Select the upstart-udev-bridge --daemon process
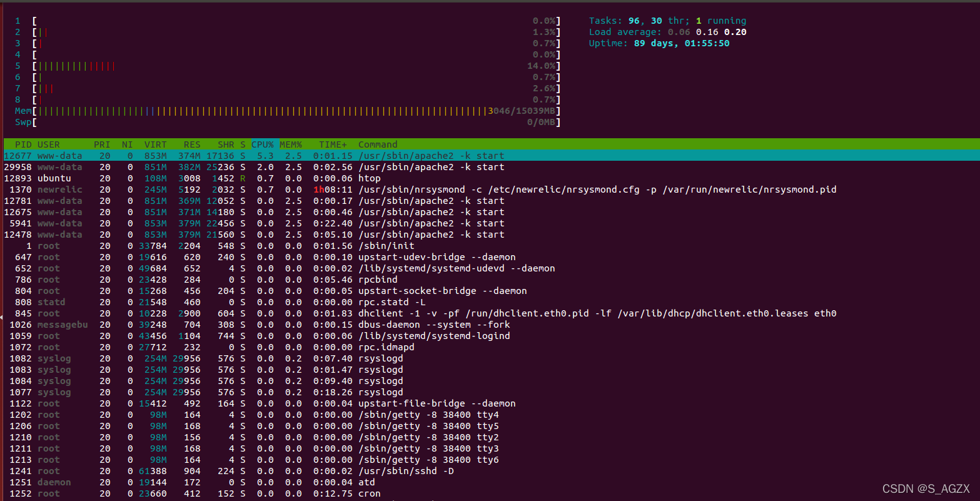Image resolution: width=980 pixels, height=501 pixels. tap(492, 257)
